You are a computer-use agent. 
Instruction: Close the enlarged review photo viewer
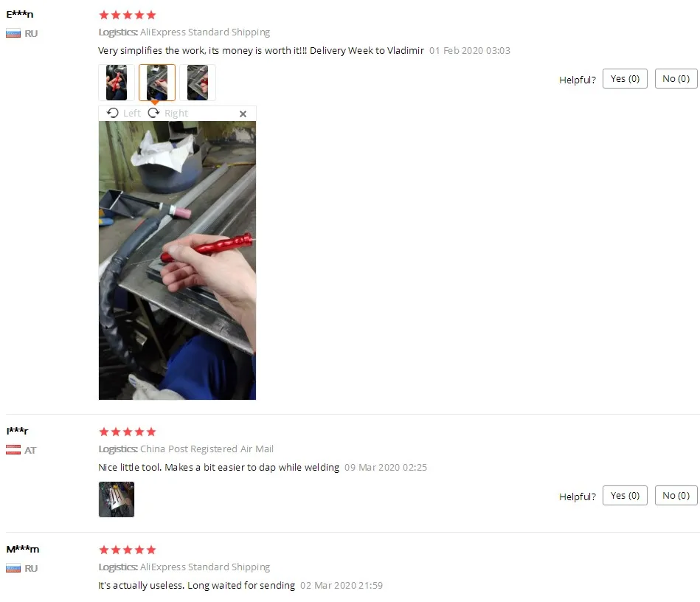[243, 114]
